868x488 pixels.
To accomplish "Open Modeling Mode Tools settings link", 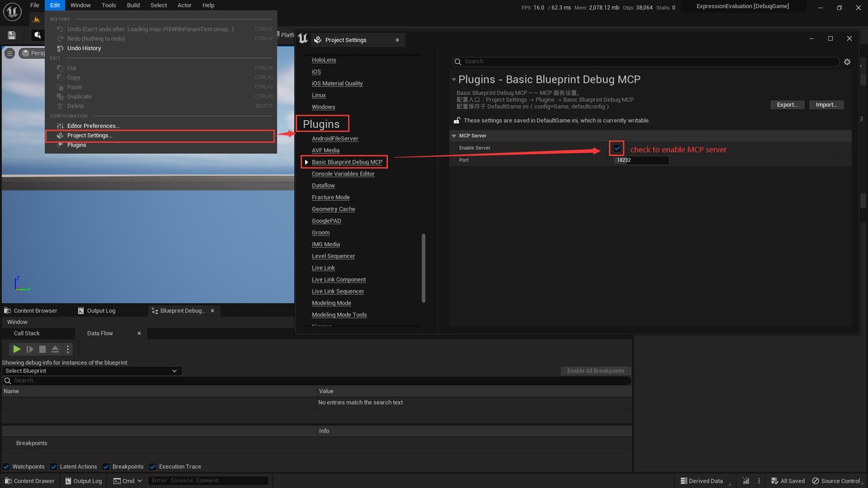I will [x=339, y=314].
